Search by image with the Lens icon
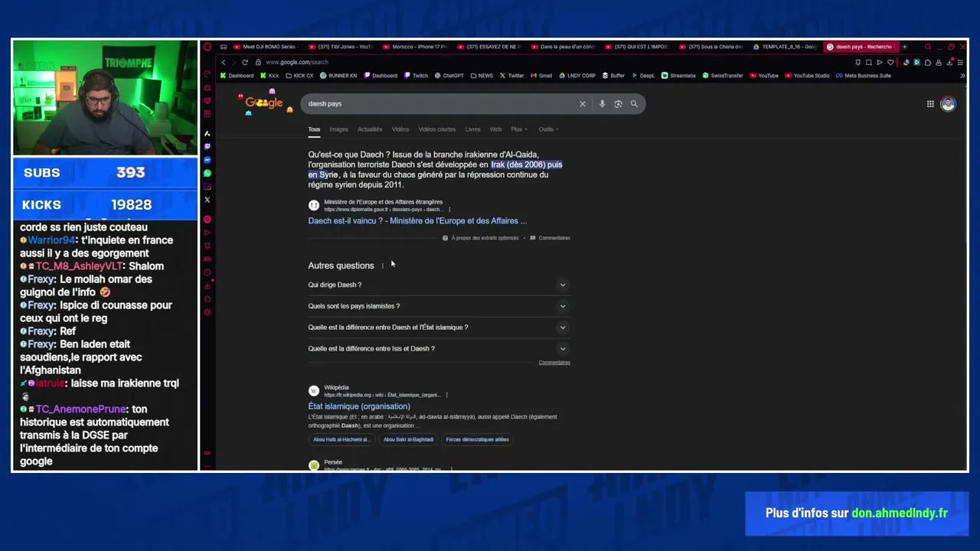Viewport: 980px width, 551px height. click(618, 103)
